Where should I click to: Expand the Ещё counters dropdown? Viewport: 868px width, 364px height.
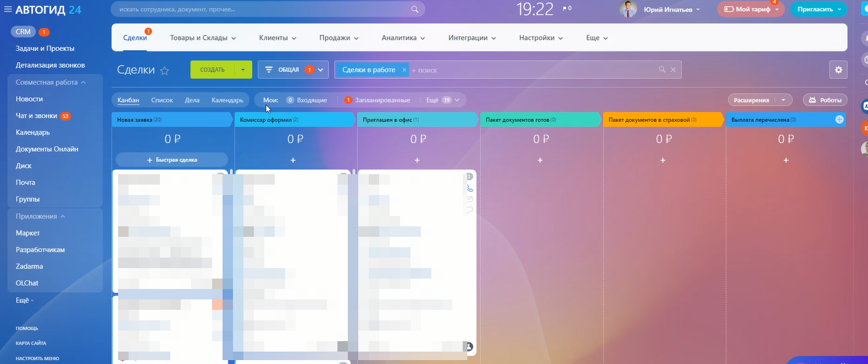tap(443, 100)
